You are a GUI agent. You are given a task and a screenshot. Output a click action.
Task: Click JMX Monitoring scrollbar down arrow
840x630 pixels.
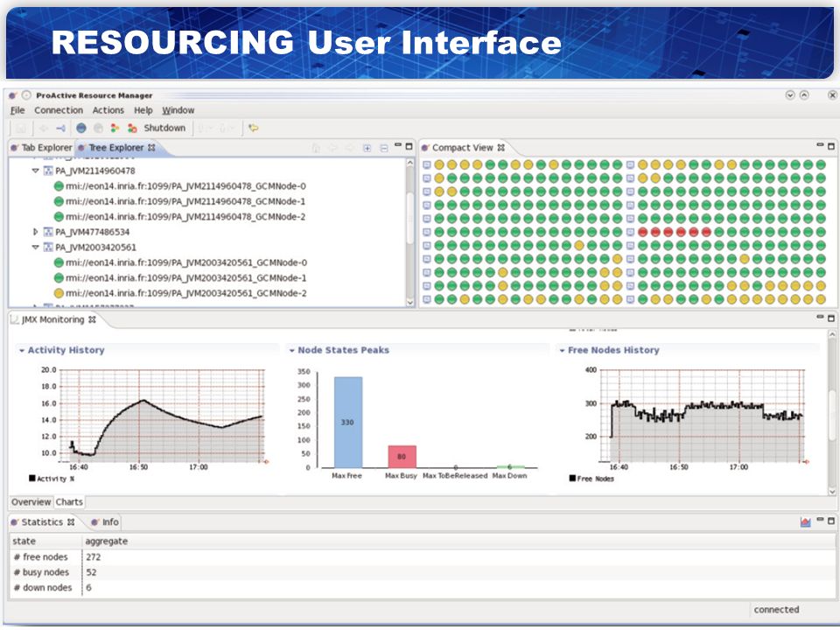tap(831, 491)
